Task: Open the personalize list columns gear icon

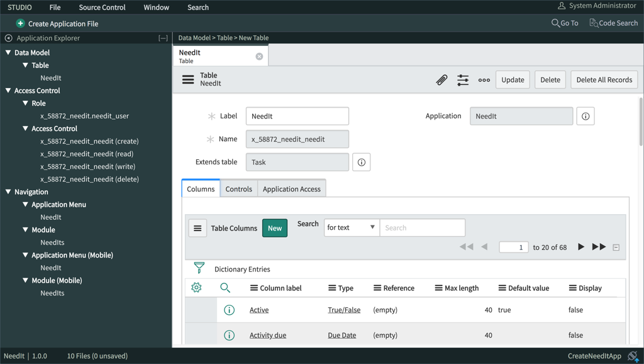Action: coord(196,288)
